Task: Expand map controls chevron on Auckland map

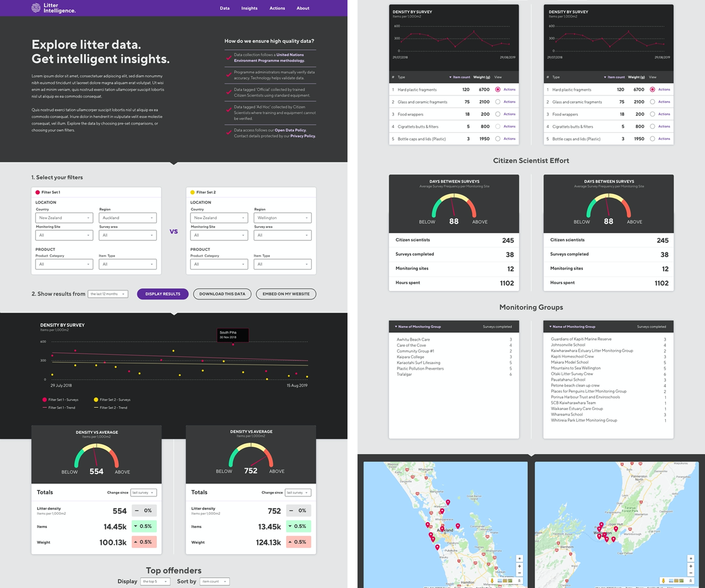Action: 519,581
